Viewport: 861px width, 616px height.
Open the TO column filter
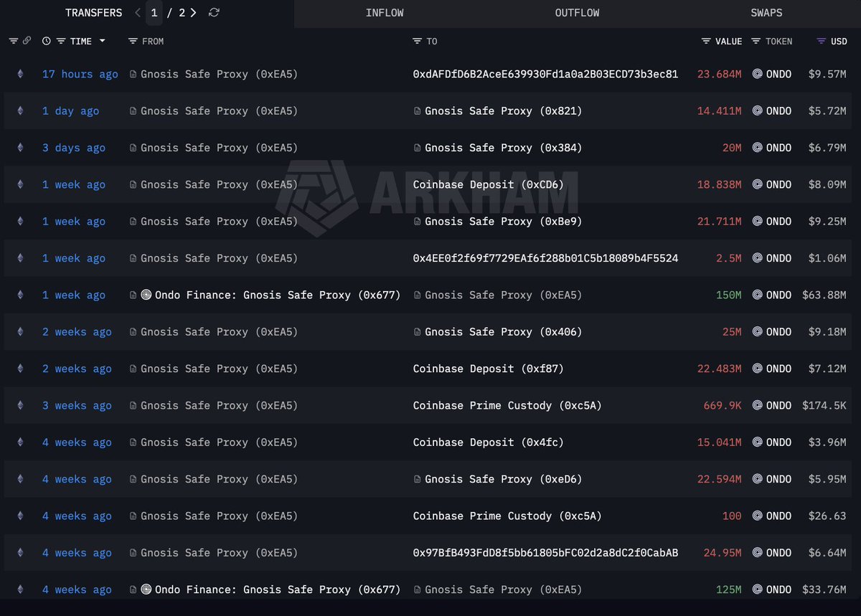click(418, 41)
